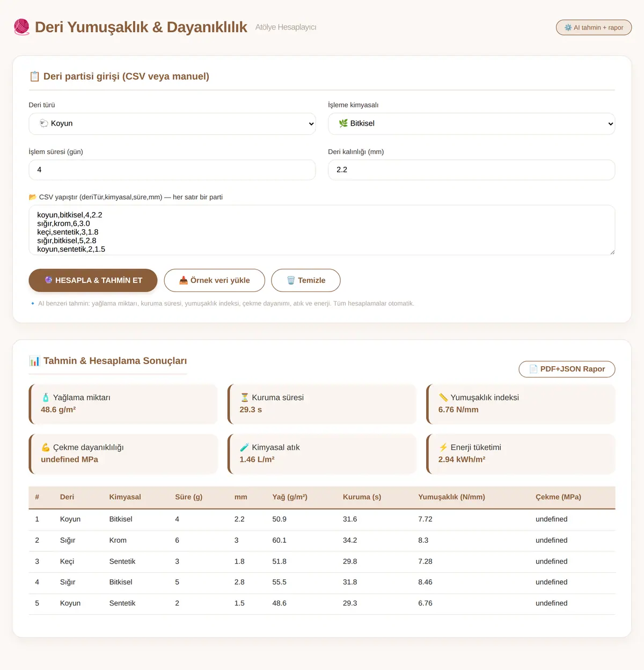Open the İşleme kimyasalı dropdown showing Bitkisel
This screenshot has height=670, width=644.
[472, 123]
